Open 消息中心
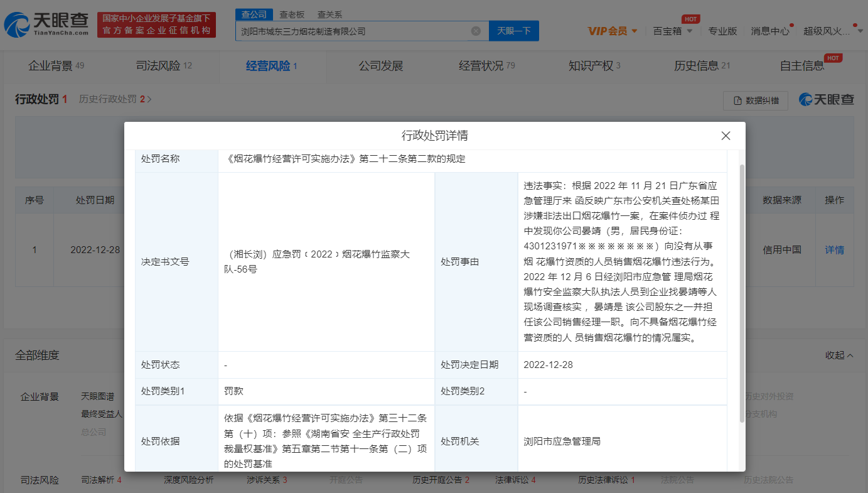 770,31
